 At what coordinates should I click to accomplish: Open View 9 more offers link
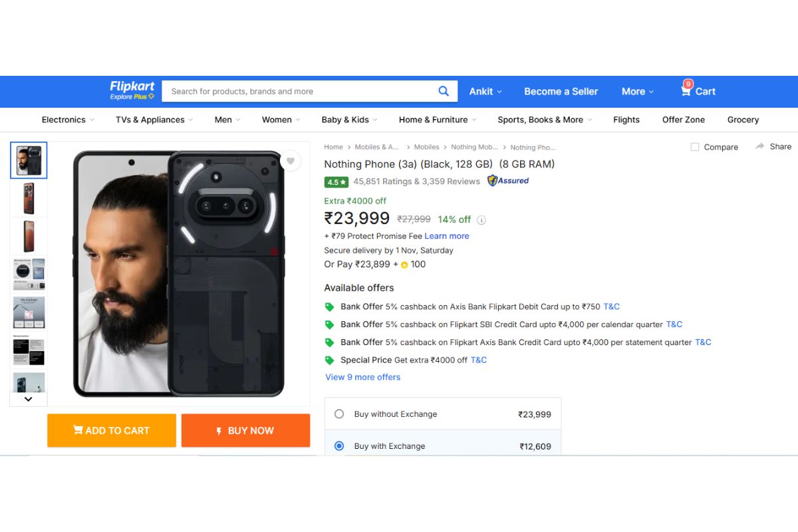point(362,377)
